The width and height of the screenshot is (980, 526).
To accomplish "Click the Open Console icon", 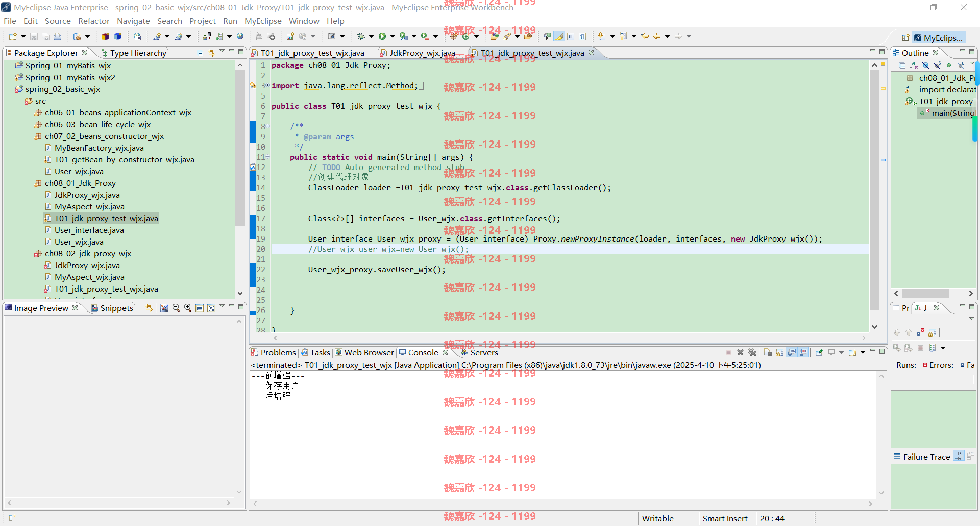I will pyautogui.click(x=852, y=352).
